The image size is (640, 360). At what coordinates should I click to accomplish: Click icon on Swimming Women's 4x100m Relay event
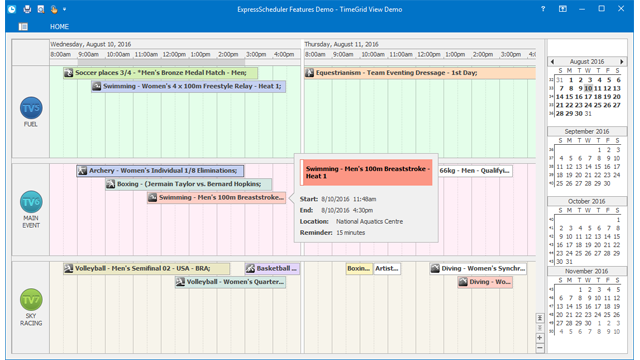tap(96, 86)
